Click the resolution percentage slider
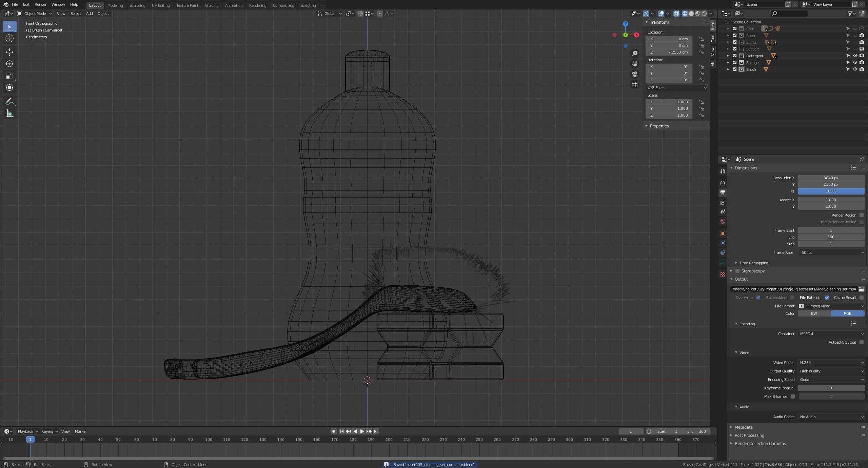 [831, 191]
